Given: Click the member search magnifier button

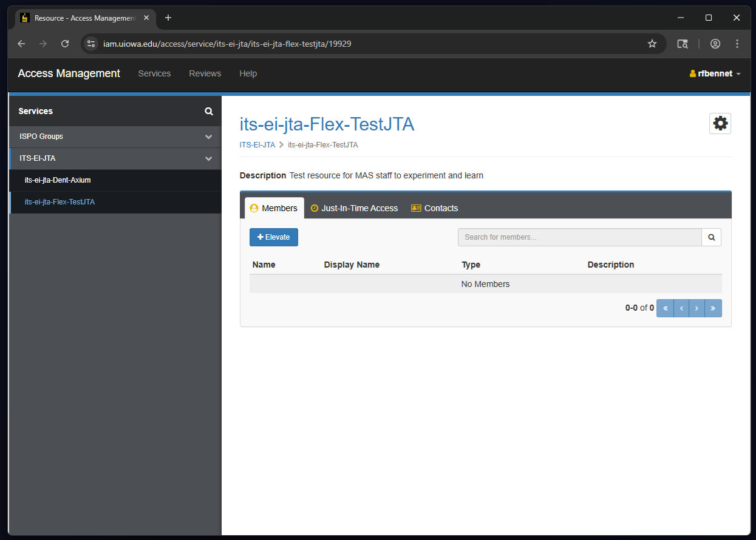Looking at the screenshot, I should 712,237.
